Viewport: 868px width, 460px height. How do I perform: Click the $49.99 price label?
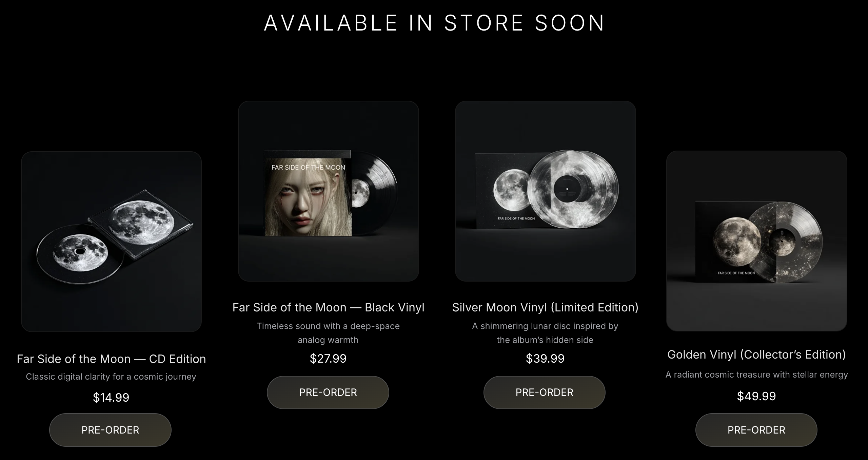tap(756, 396)
